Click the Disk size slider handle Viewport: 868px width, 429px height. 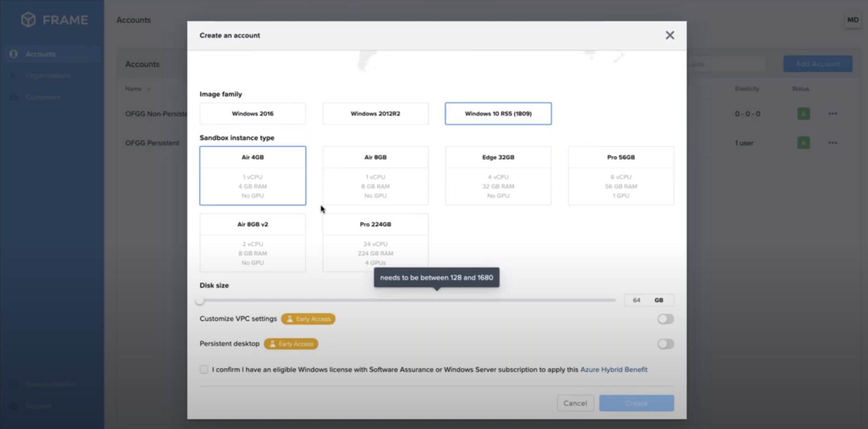[x=200, y=301]
